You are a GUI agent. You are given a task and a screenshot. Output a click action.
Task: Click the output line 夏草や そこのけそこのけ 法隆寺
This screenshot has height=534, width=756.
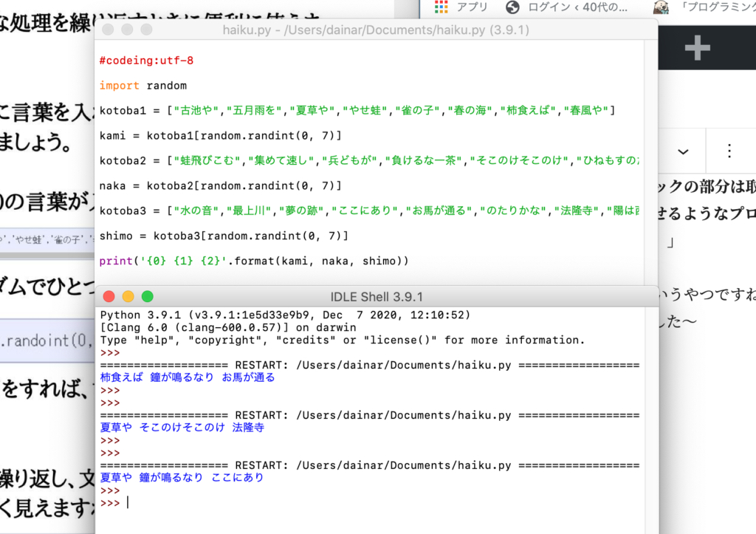[182, 428]
